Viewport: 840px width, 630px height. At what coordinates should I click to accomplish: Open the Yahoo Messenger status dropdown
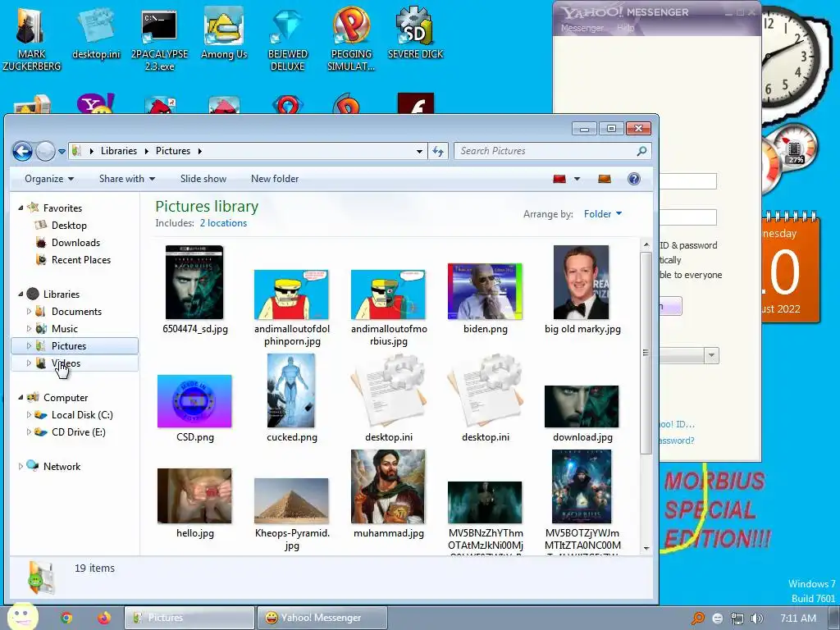pyautogui.click(x=711, y=355)
